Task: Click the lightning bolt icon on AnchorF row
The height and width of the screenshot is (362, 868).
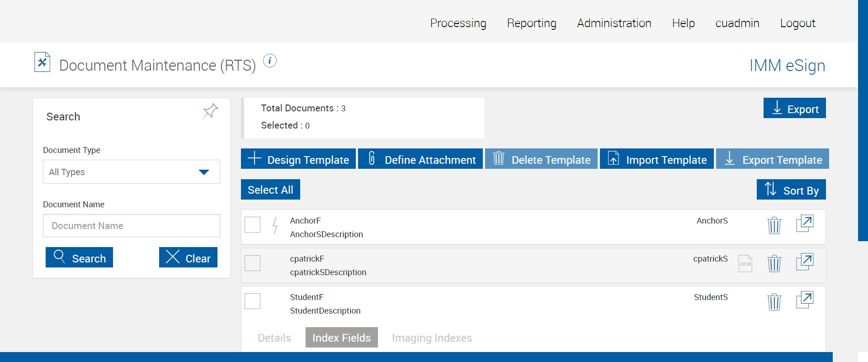Action: (x=274, y=225)
